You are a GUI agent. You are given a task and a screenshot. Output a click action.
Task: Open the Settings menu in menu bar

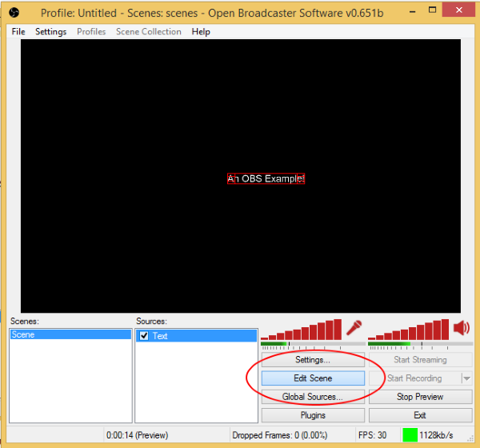[x=51, y=32]
